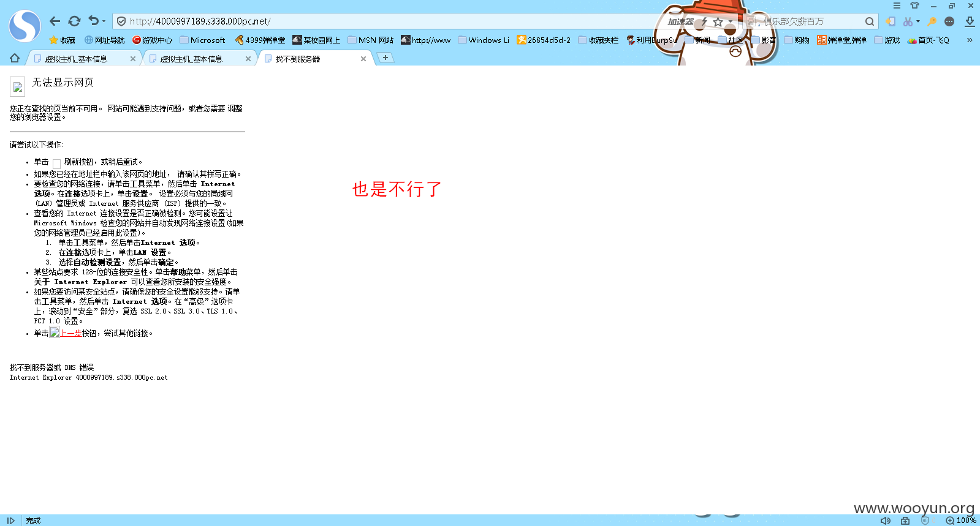Click the lightning speed-mode icon
The image size is (980, 526).
704,21
